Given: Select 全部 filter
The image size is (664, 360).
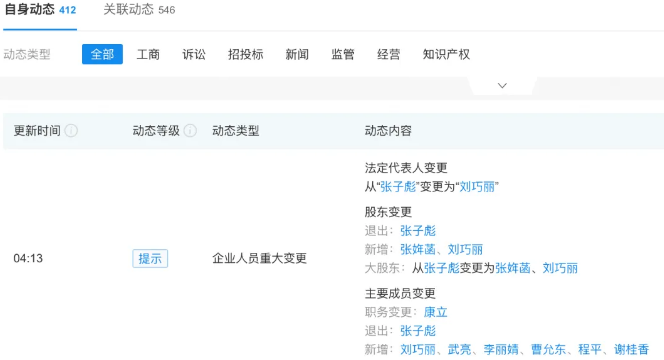Looking at the screenshot, I should 102,54.
